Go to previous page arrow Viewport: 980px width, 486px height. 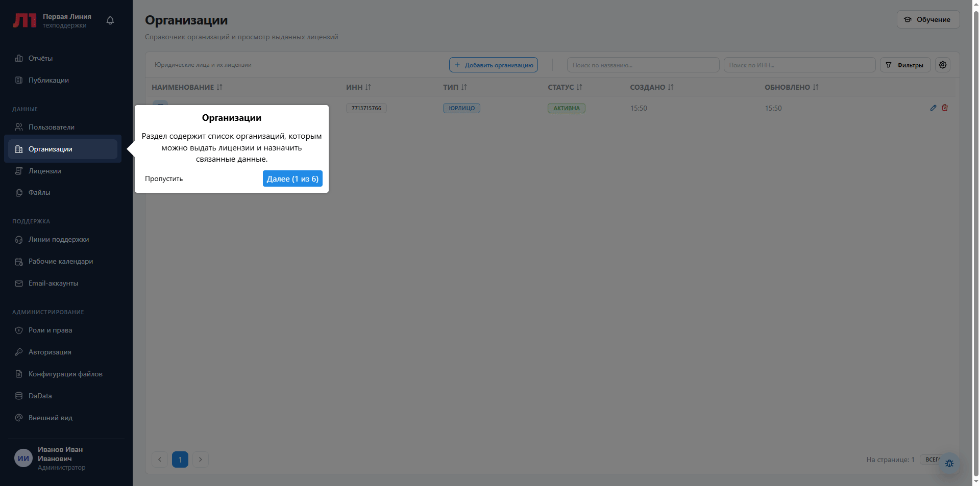point(160,459)
